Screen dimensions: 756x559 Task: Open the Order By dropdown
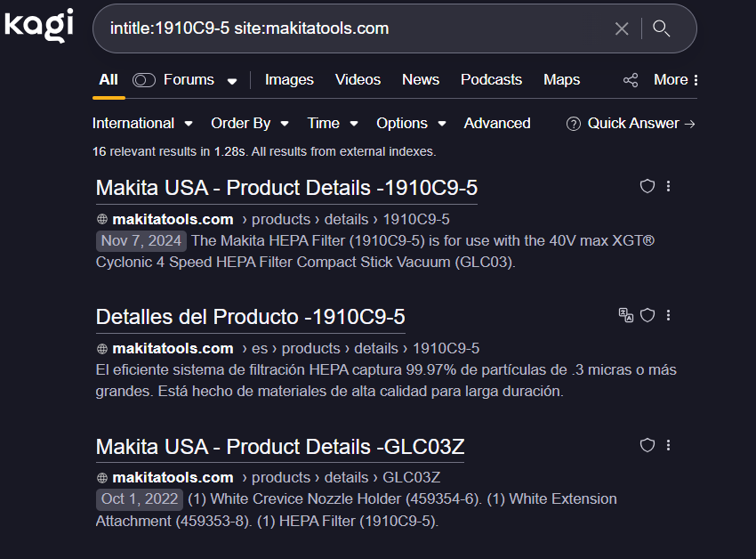click(249, 123)
